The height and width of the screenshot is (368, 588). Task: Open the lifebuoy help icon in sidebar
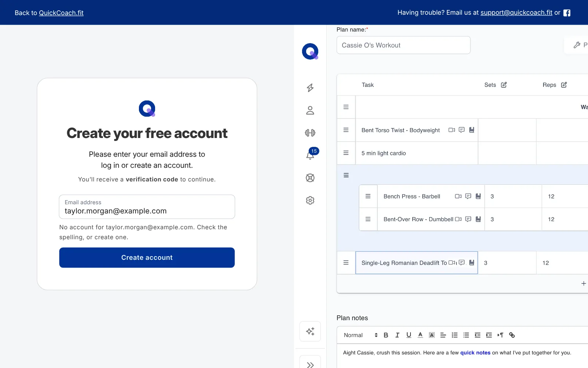point(310,178)
